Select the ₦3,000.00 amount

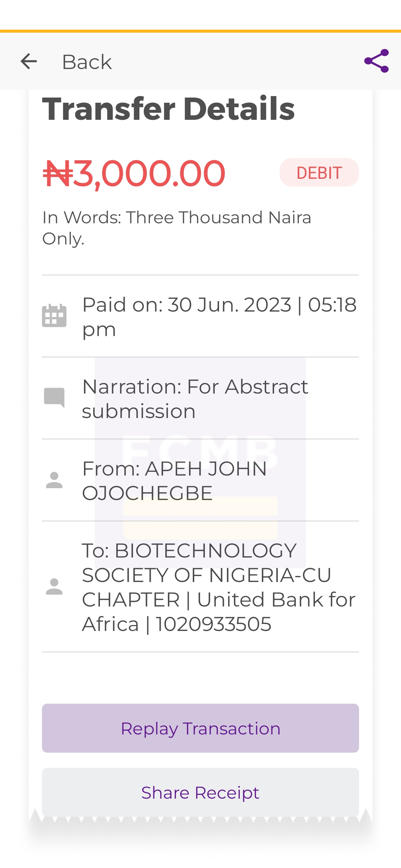[134, 173]
